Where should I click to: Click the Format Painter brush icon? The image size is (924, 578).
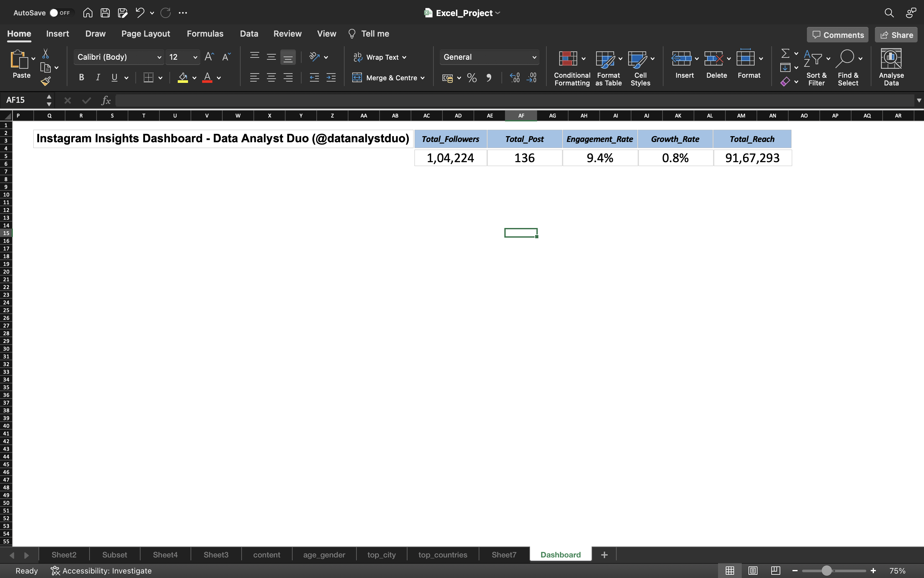(46, 81)
